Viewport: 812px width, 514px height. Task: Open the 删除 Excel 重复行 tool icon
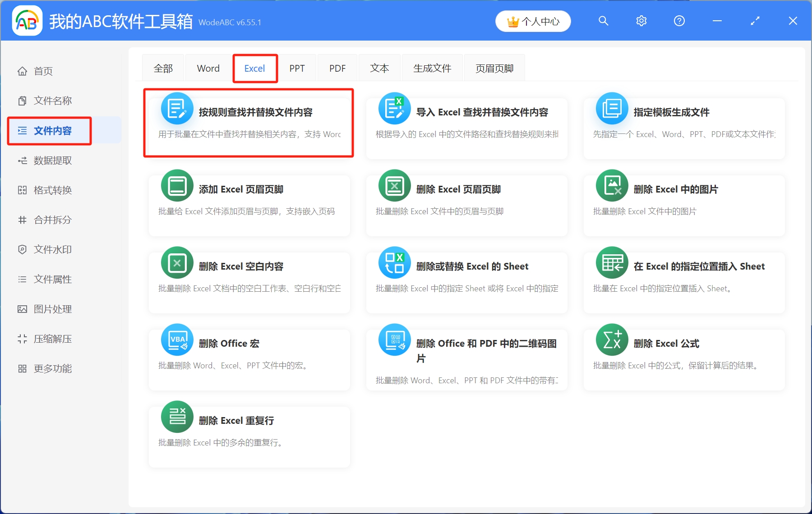click(177, 417)
